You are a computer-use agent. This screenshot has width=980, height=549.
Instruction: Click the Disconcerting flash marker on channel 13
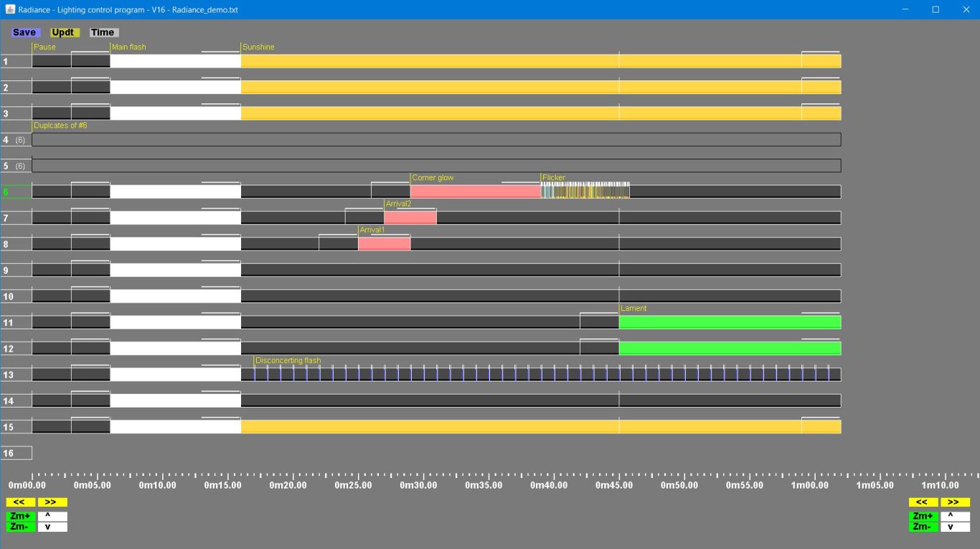click(x=287, y=360)
